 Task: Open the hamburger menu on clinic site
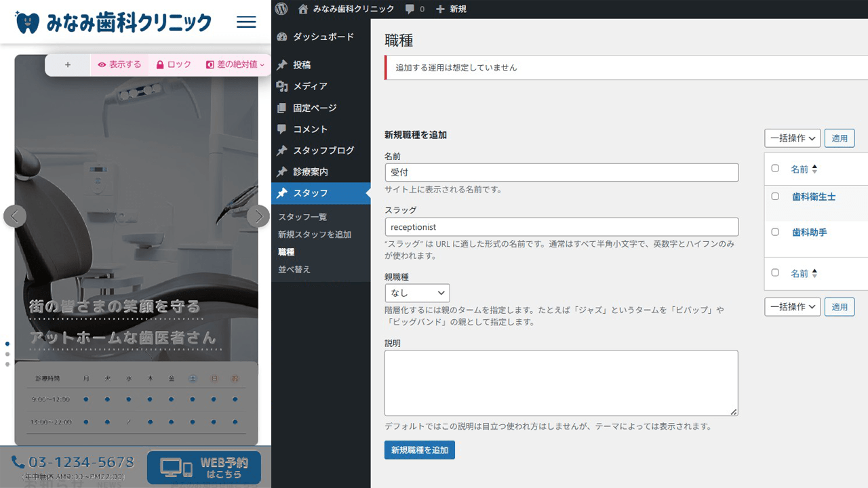point(246,22)
